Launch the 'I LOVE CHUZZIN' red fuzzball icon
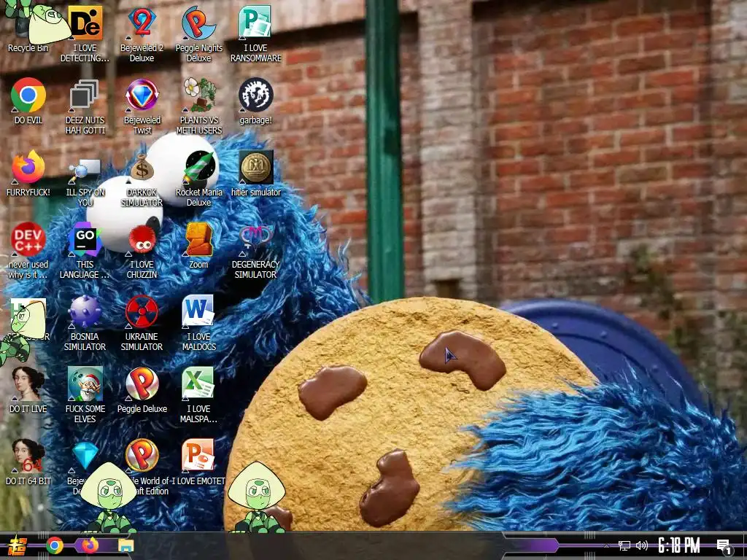747x560 pixels. 142,251
